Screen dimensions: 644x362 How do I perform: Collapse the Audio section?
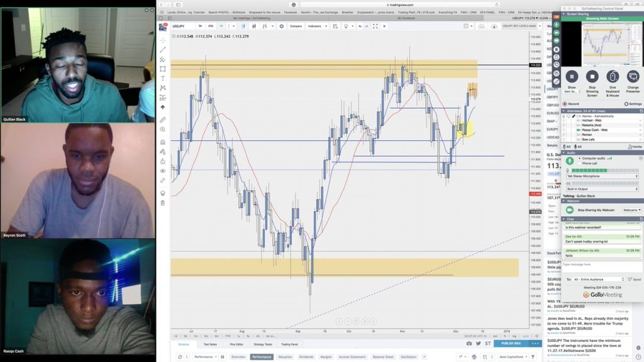tap(564, 153)
